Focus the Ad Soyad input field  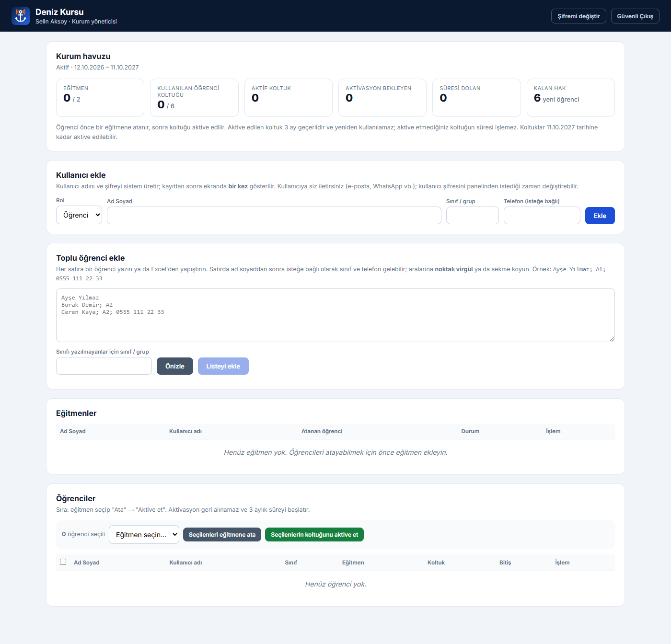[274, 216]
